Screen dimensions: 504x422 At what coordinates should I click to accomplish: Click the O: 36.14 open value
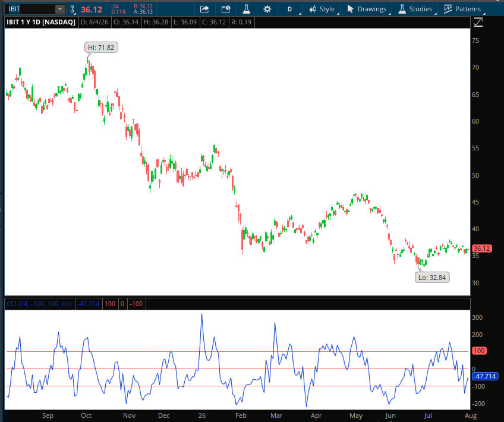tap(126, 22)
